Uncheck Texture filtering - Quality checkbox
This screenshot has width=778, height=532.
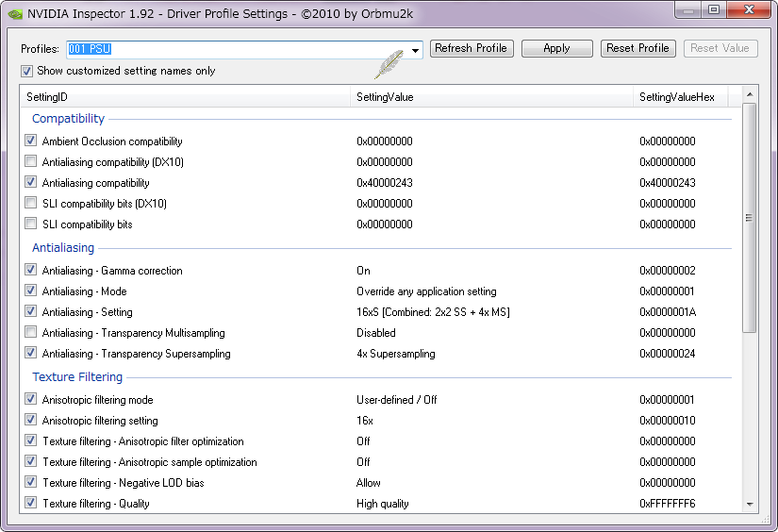tap(31, 503)
